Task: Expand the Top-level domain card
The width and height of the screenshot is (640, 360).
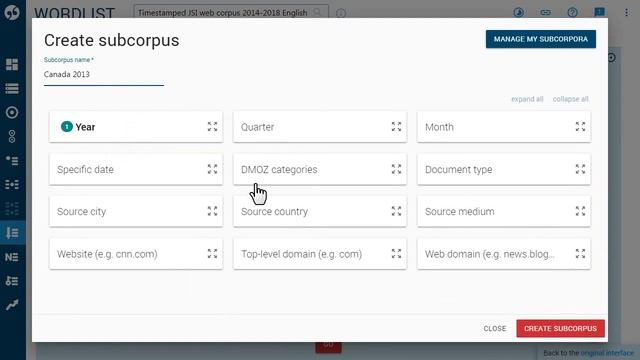Action: tap(396, 253)
